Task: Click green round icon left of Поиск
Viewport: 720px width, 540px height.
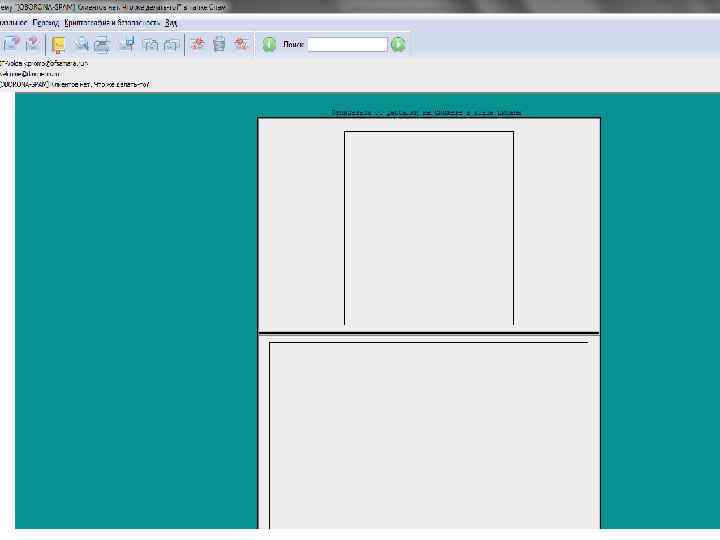Action: (269, 45)
